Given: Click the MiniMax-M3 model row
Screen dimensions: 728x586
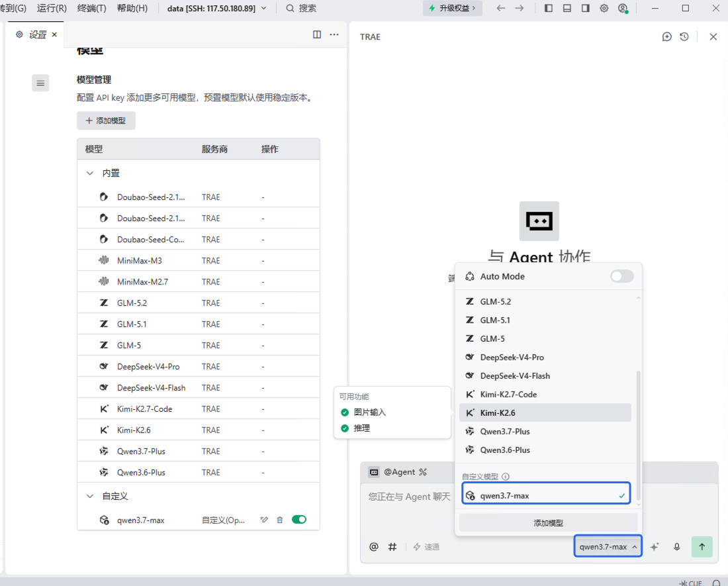Looking at the screenshot, I should (x=199, y=260).
